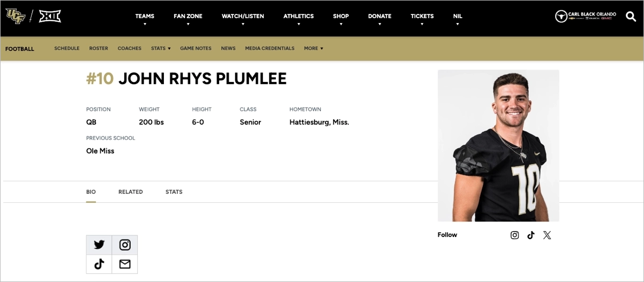The height and width of the screenshot is (282, 644).
Task: Click the UCF Knights logo
Action: coord(16,17)
